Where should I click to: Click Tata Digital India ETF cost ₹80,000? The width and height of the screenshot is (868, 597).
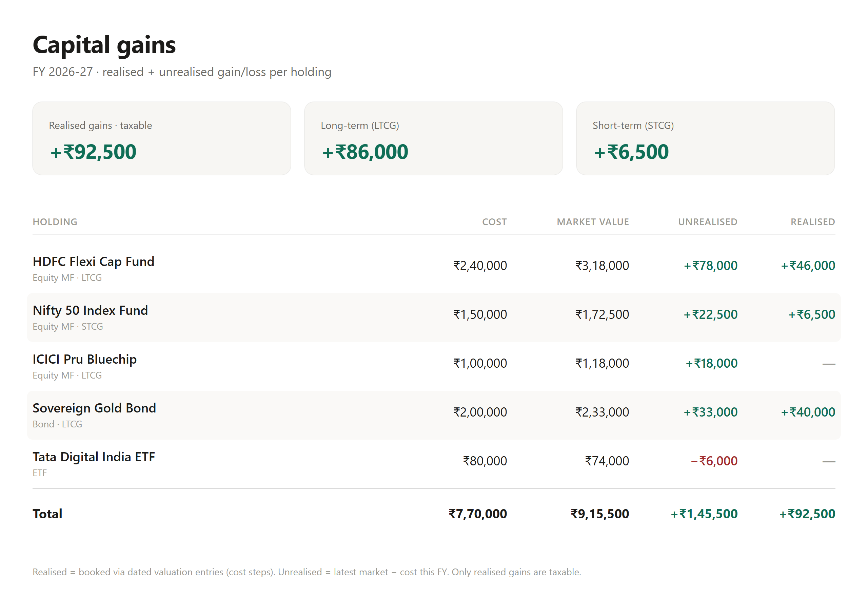point(485,461)
